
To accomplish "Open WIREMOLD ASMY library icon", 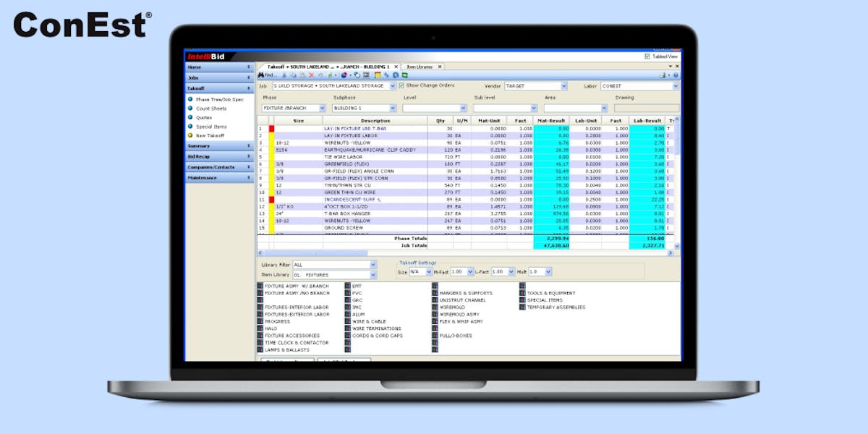I will click(x=435, y=315).
